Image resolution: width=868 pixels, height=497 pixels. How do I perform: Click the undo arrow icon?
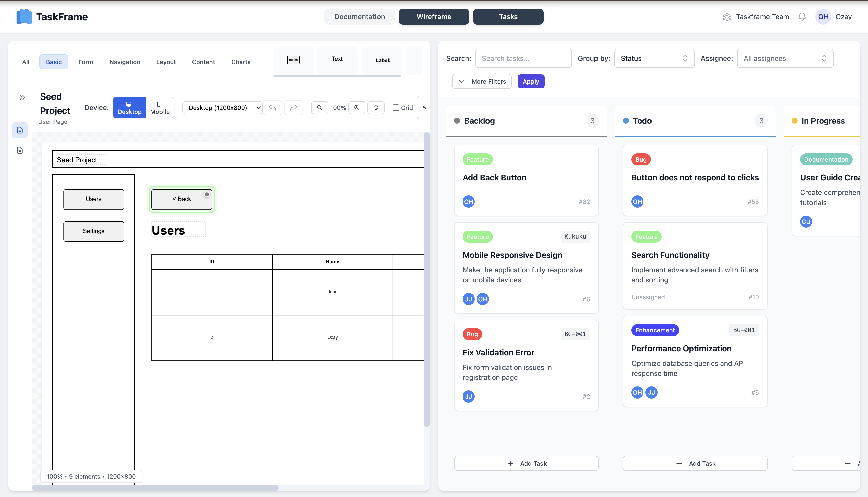273,108
